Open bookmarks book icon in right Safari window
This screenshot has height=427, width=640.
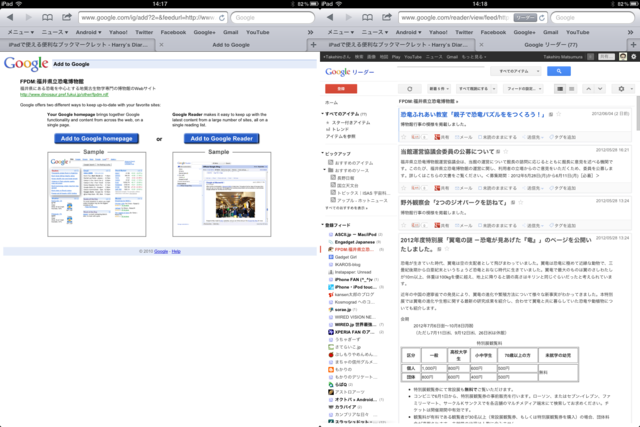click(367, 17)
